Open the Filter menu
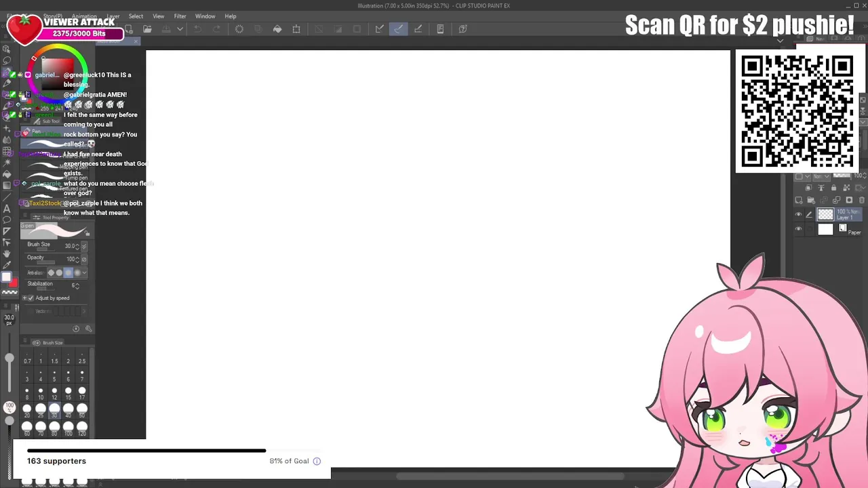The width and height of the screenshot is (868, 488). 180,16
